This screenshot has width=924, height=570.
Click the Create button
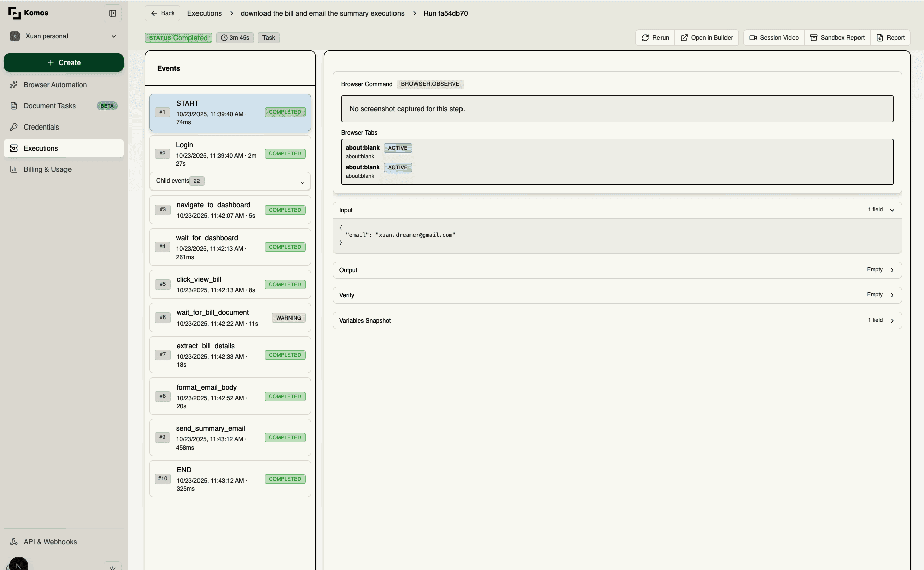[x=63, y=62]
